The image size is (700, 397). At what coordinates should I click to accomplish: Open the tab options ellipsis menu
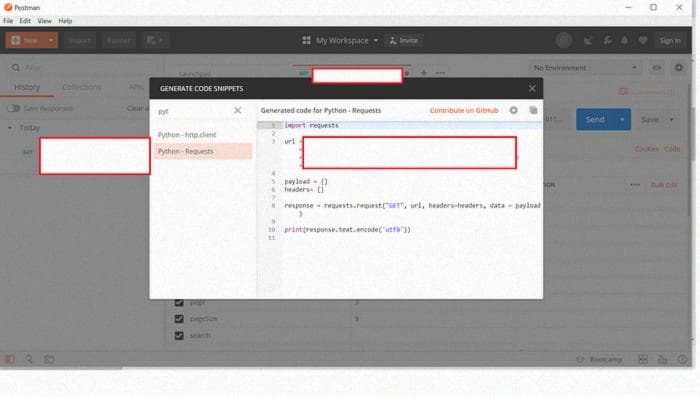click(x=440, y=73)
